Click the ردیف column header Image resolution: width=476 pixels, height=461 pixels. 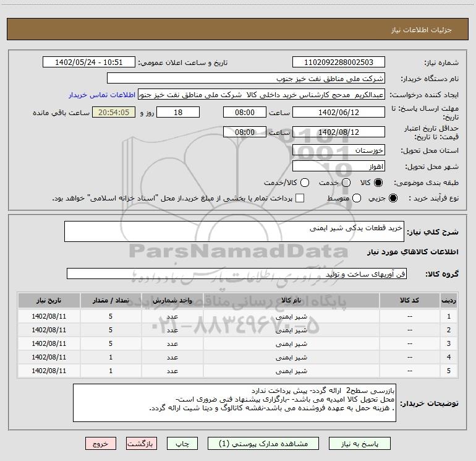(449, 301)
